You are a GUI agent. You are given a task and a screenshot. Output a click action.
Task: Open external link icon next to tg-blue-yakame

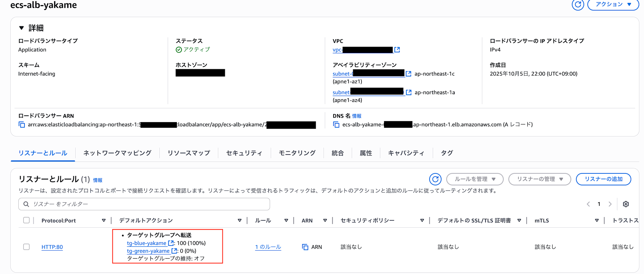(171, 243)
